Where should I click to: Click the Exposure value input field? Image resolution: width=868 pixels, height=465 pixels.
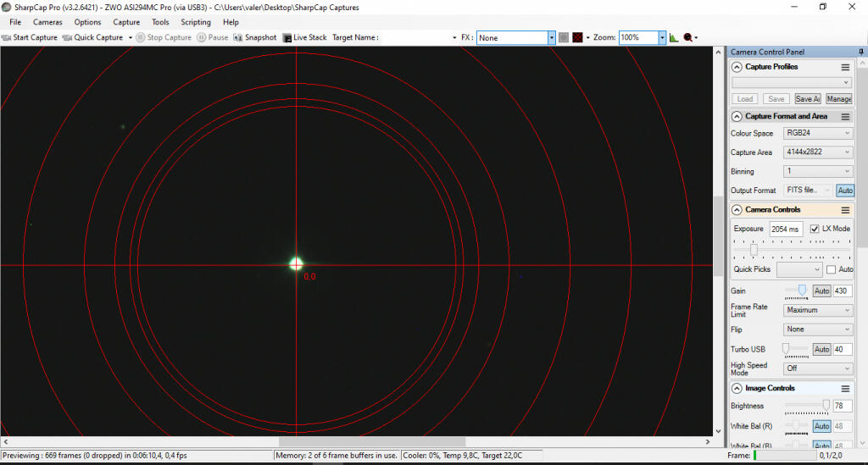pos(785,229)
